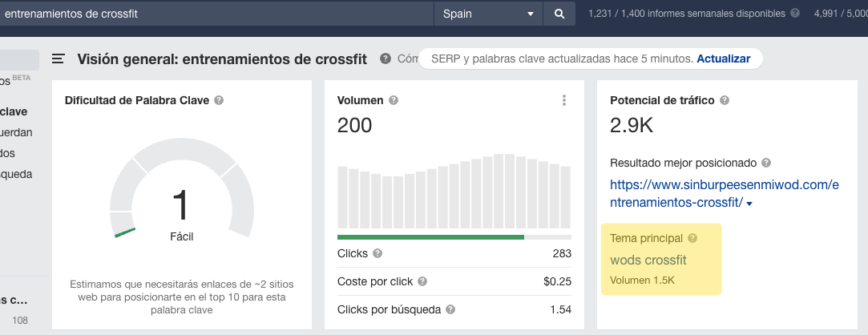Click help icon beside informes semanales disponibles
Screen dimensions: 868x335
tap(795, 14)
